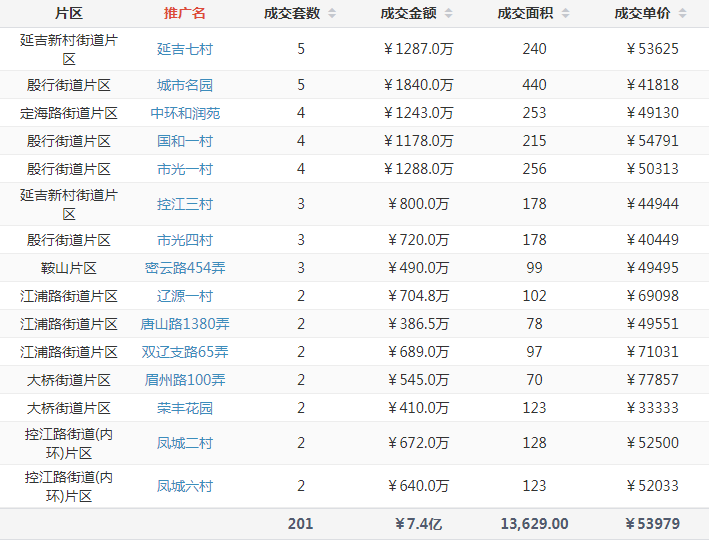Open the 荣丰花园 link
The image size is (709, 541).
click(x=184, y=408)
